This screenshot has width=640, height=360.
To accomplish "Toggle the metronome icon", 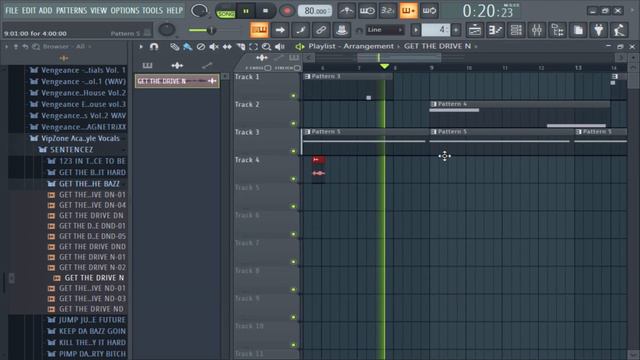I will (x=346, y=11).
